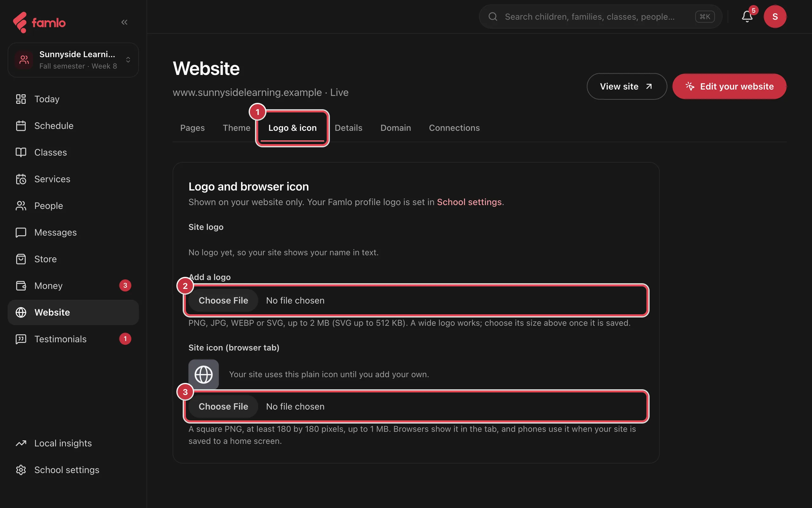Click the Logo and browser icon heading
The image size is (812, 508).
click(x=249, y=186)
